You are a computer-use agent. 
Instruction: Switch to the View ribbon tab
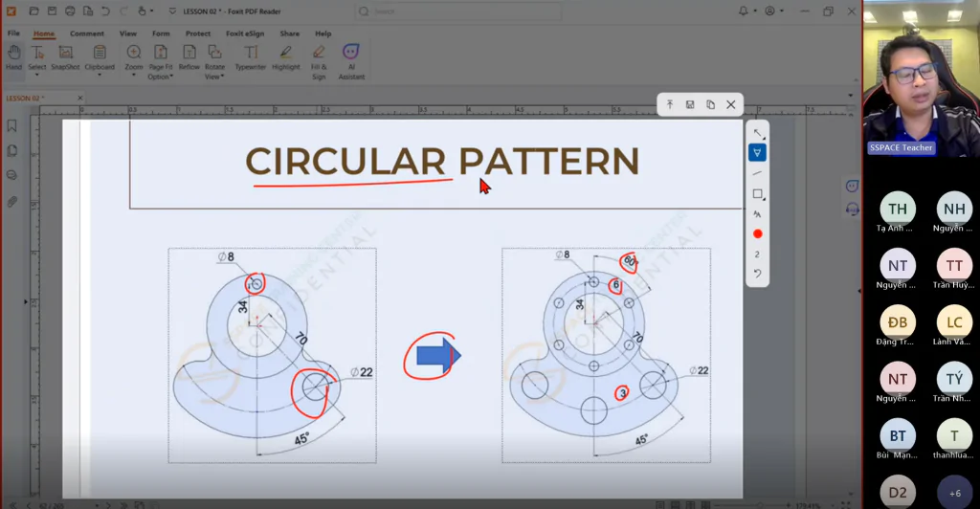click(128, 33)
